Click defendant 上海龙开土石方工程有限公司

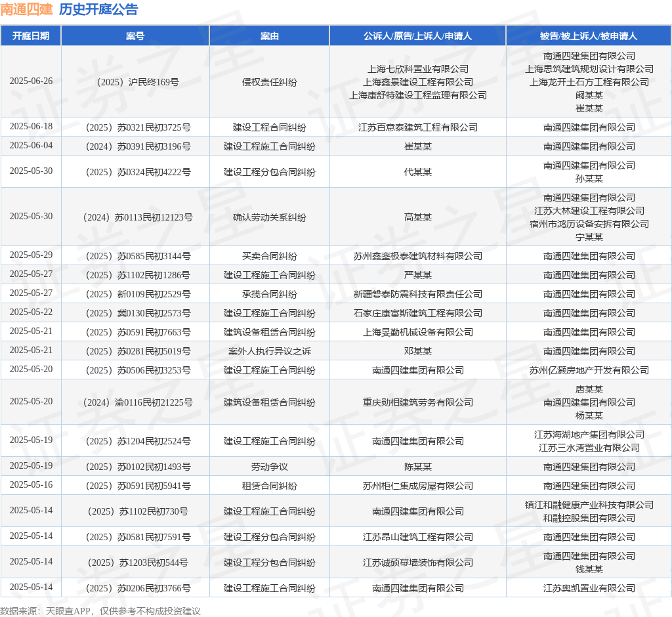point(589,82)
